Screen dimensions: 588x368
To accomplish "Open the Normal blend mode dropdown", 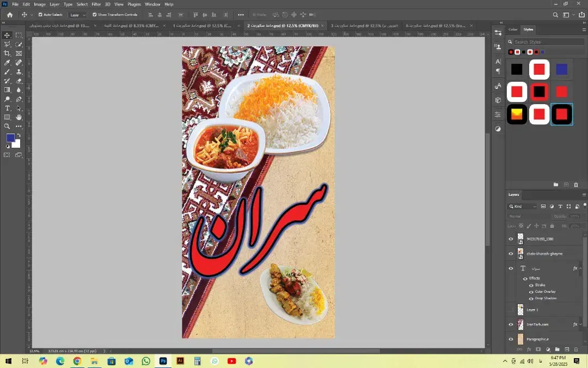I will point(529,216).
